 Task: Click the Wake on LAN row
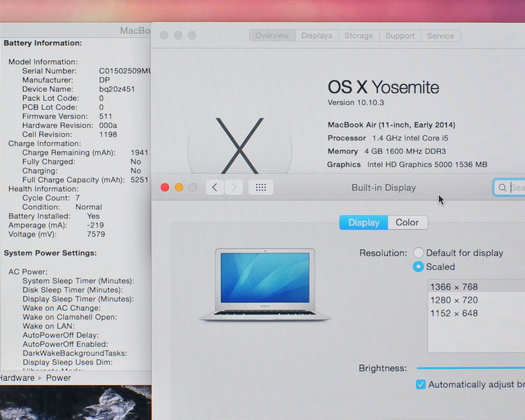pyautogui.click(x=48, y=326)
